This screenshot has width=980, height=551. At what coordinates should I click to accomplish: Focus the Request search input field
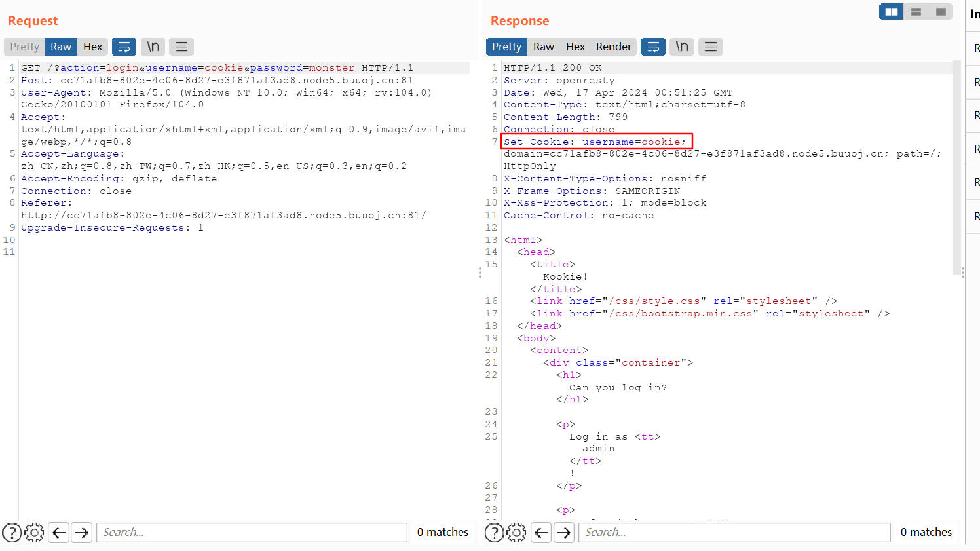(252, 533)
